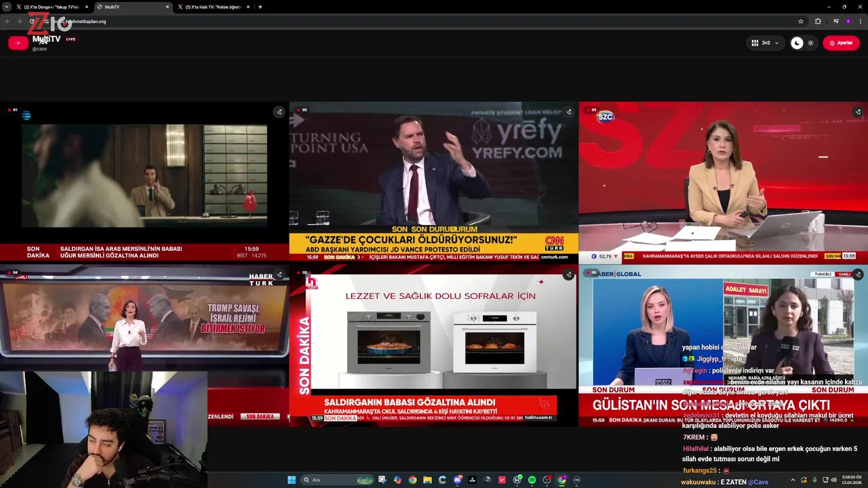The image size is (868, 488).
Task: Open the Ayarlar settings button
Action: tap(841, 43)
